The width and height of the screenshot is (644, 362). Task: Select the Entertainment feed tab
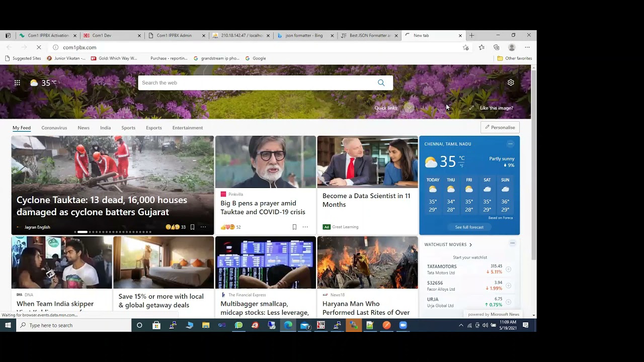pyautogui.click(x=188, y=128)
